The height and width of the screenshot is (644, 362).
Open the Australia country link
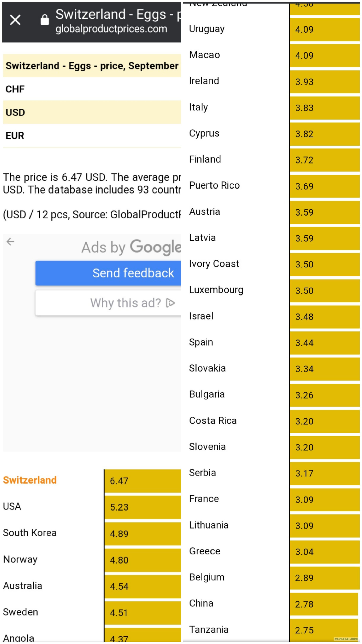[x=22, y=586]
